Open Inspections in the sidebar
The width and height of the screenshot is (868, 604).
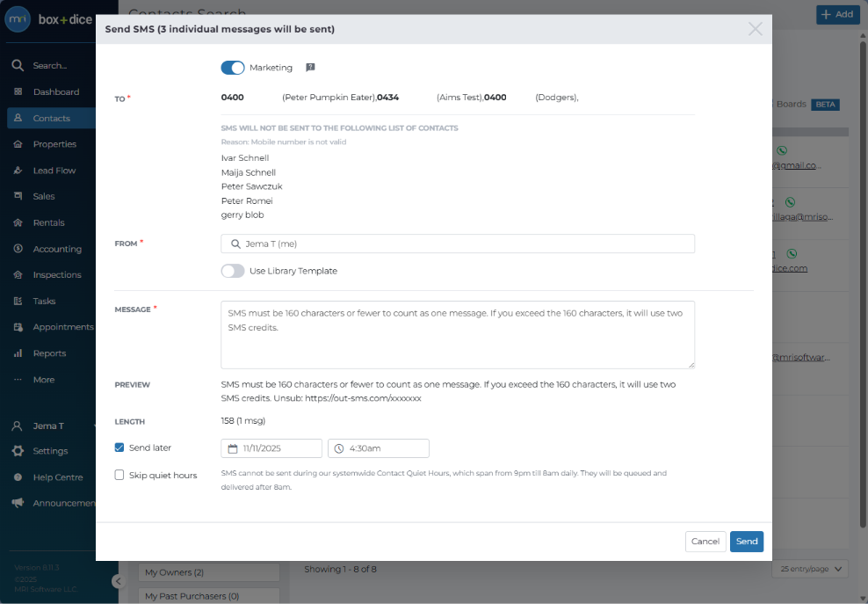point(56,275)
